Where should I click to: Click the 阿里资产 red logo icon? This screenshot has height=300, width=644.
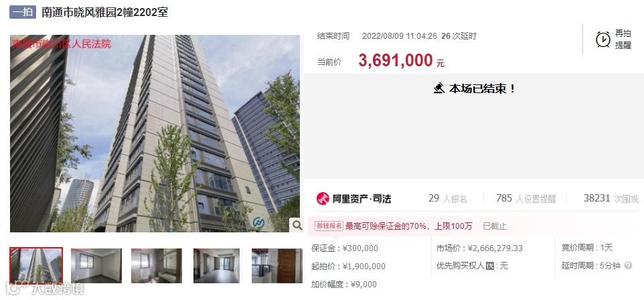(323, 198)
